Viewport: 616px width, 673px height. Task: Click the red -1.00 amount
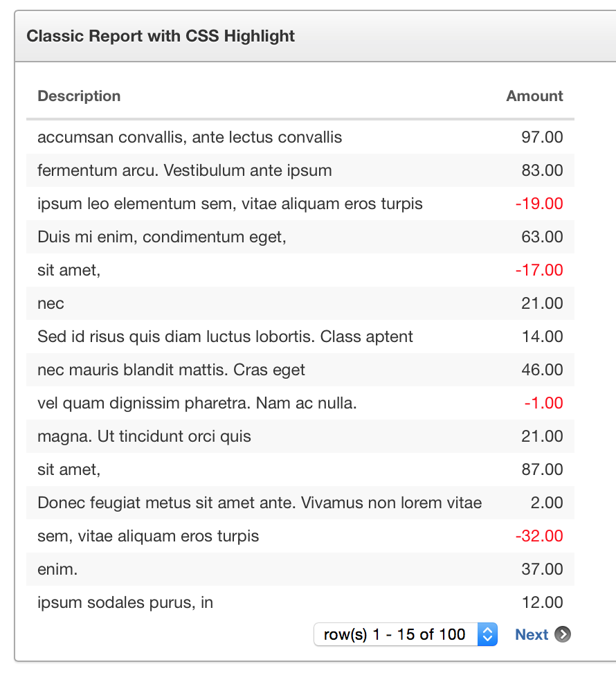click(x=543, y=403)
